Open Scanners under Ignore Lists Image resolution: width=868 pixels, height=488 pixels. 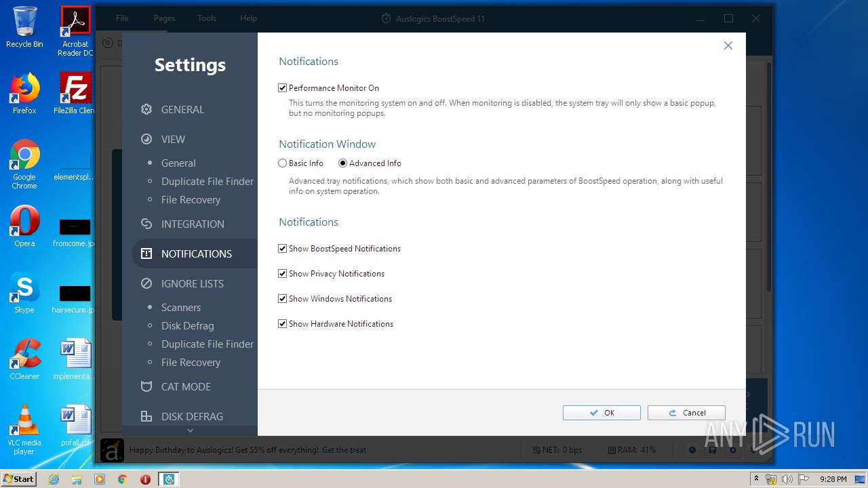(x=181, y=308)
